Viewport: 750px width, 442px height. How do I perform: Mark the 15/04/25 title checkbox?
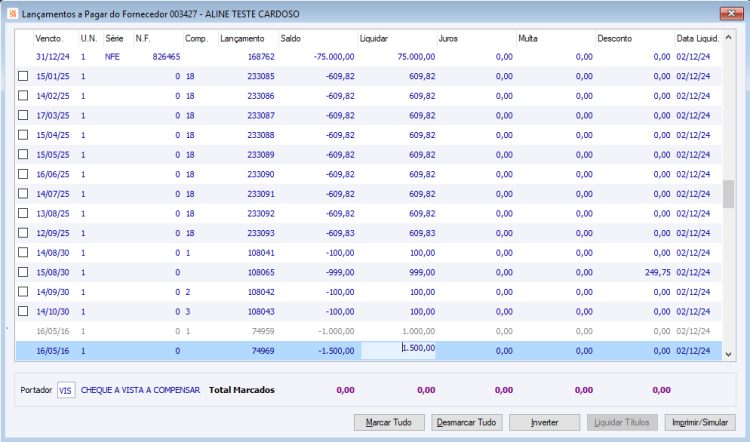23,135
